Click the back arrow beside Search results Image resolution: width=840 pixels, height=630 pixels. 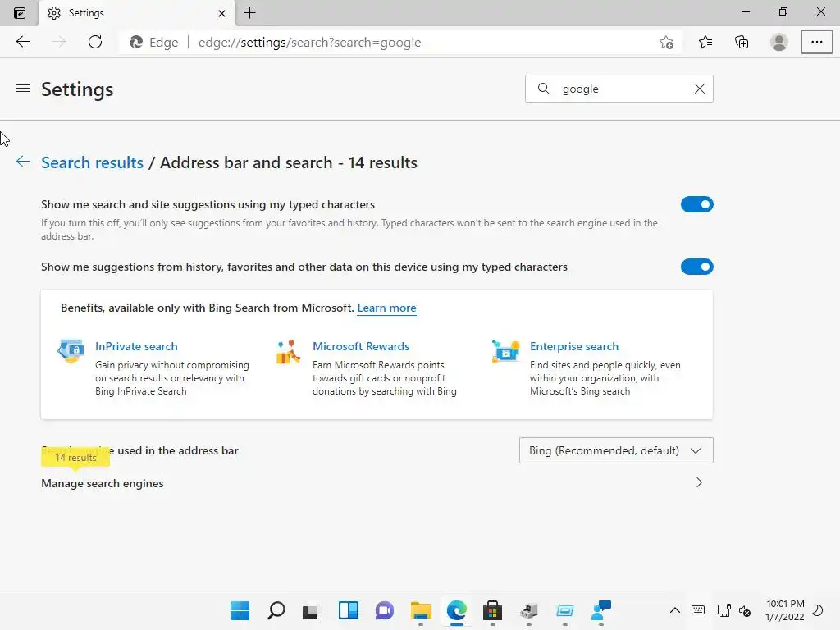tap(22, 162)
